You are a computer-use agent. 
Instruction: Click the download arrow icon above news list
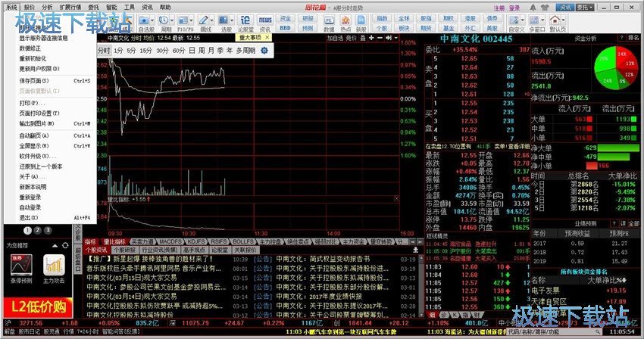(x=415, y=250)
